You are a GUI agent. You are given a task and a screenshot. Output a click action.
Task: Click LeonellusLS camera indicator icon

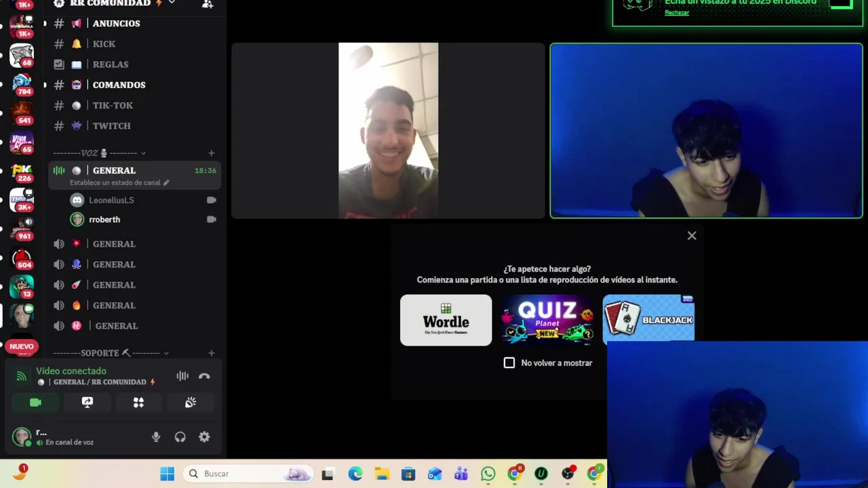coord(212,200)
